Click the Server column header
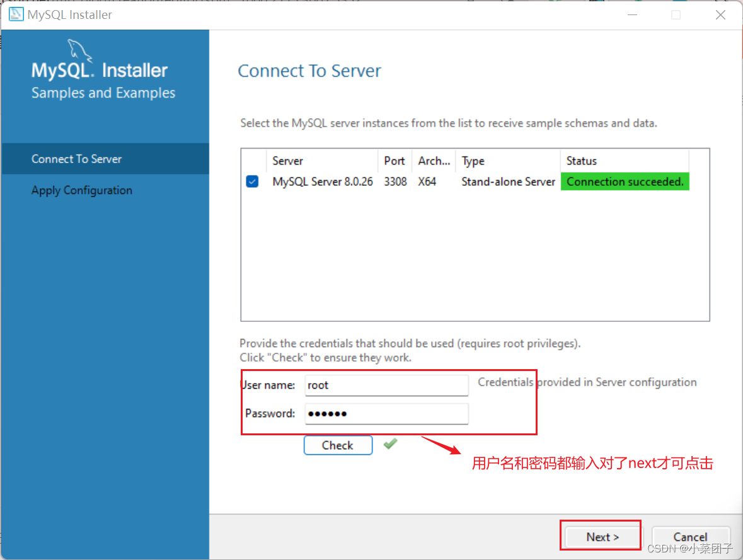The height and width of the screenshot is (560, 743). [x=322, y=161]
